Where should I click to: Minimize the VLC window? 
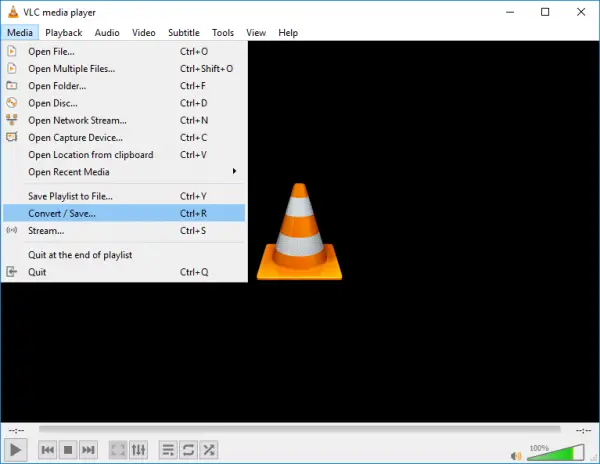[x=510, y=12]
